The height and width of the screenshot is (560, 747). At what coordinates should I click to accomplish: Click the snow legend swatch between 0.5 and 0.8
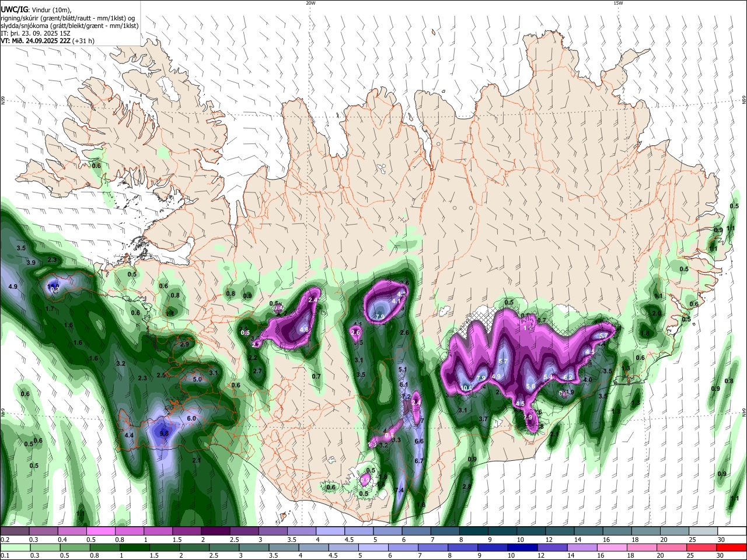click(x=101, y=531)
